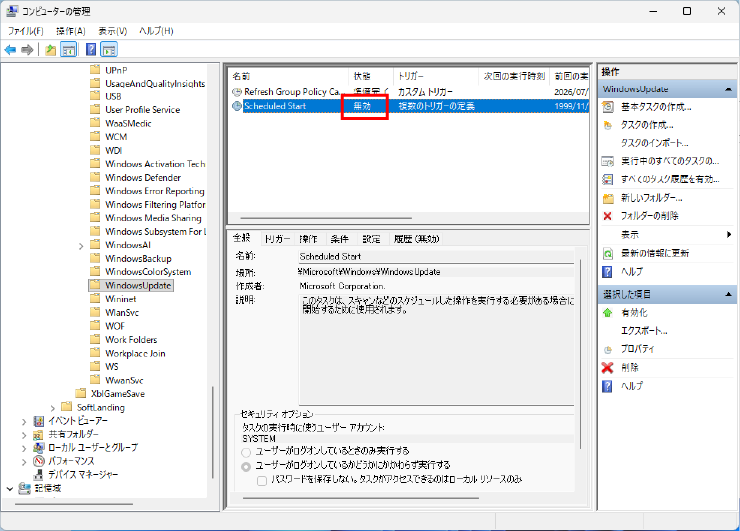Image resolution: width=740 pixels, height=531 pixels.
Task: Click the ローカル ユーザーとグループ icon
Action: click(39, 447)
